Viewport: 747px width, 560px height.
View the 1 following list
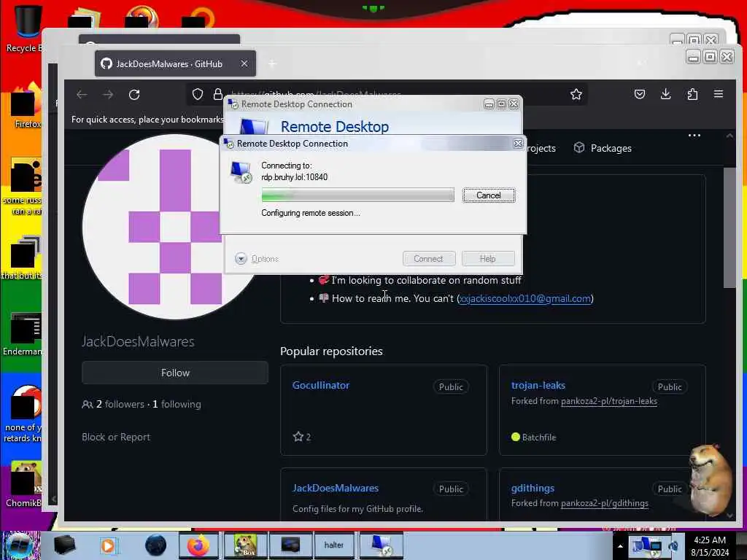177,404
